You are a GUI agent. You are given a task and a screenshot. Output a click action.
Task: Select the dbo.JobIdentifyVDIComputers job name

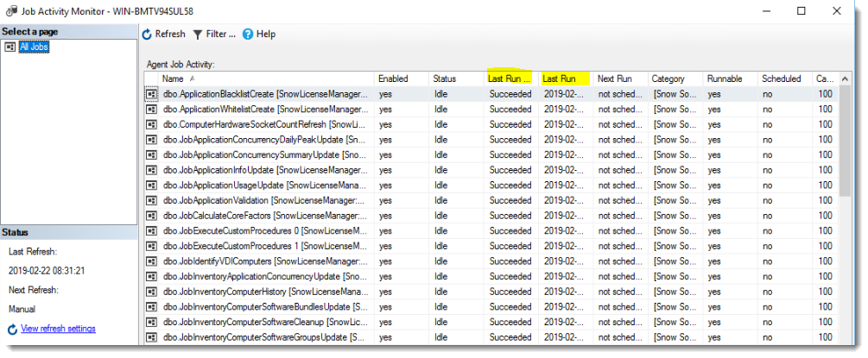click(265, 261)
